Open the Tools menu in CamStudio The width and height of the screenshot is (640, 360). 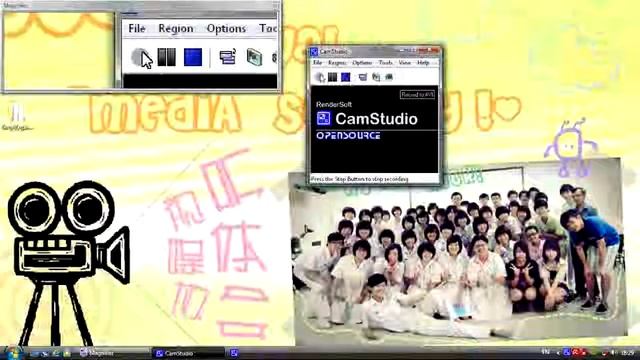(x=385, y=63)
